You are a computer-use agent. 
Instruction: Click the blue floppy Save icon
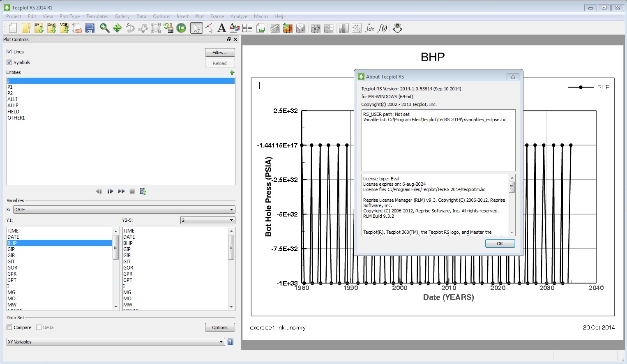coord(90,28)
